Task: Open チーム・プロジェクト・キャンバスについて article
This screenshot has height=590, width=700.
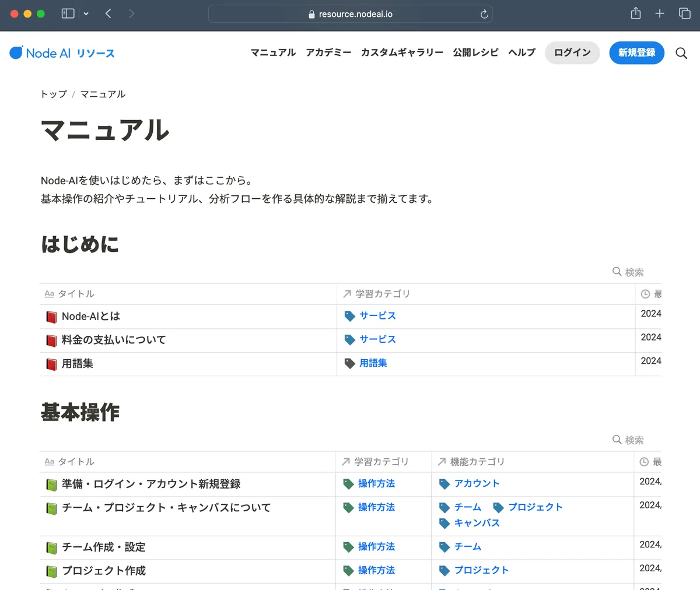Action: coord(166,508)
